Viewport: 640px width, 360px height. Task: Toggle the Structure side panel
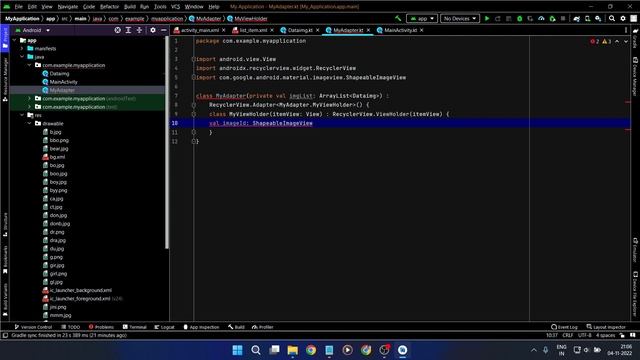(x=5, y=224)
